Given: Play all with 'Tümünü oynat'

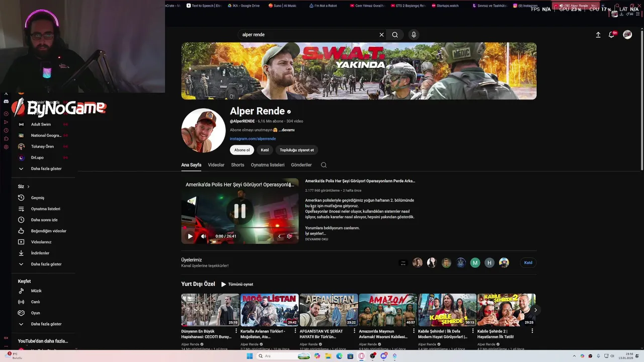Looking at the screenshot, I should [237, 284].
